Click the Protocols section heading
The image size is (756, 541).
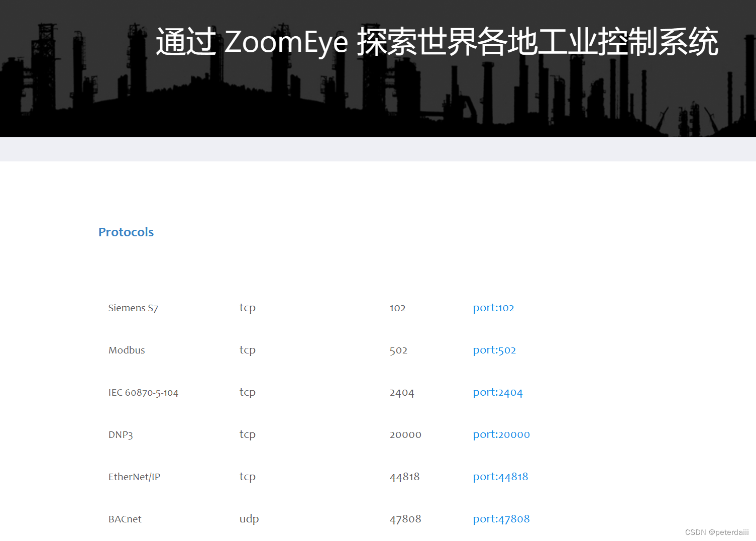126,232
